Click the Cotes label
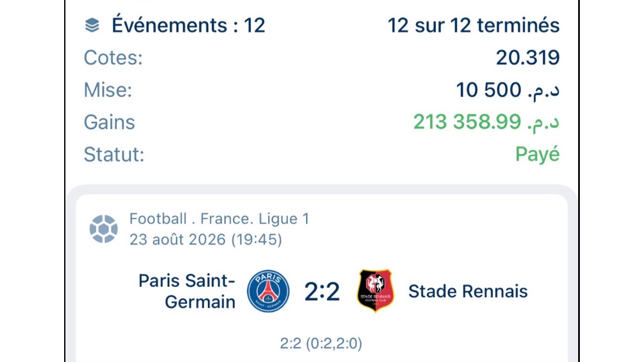This screenshot has height=362, width=644. (x=113, y=58)
